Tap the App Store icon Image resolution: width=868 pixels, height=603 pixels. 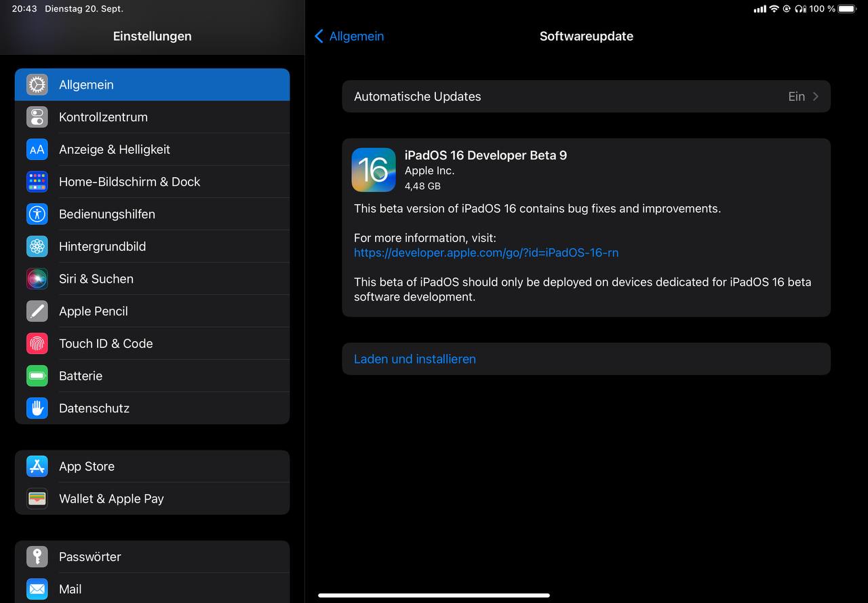click(37, 466)
